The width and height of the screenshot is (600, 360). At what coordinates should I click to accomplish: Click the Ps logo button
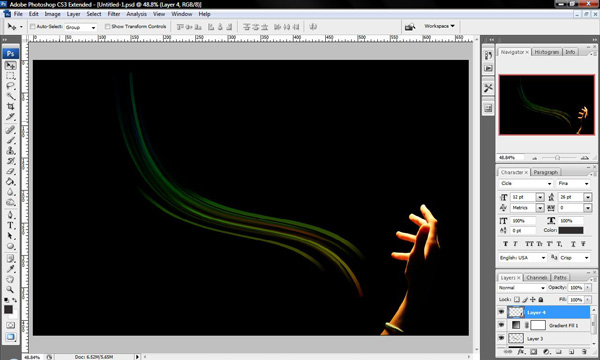[x=10, y=54]
